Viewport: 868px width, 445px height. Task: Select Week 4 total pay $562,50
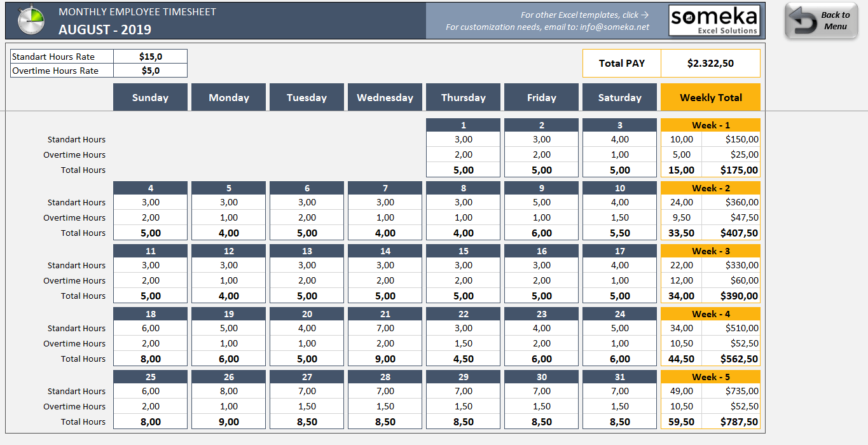tap(731, 359)
